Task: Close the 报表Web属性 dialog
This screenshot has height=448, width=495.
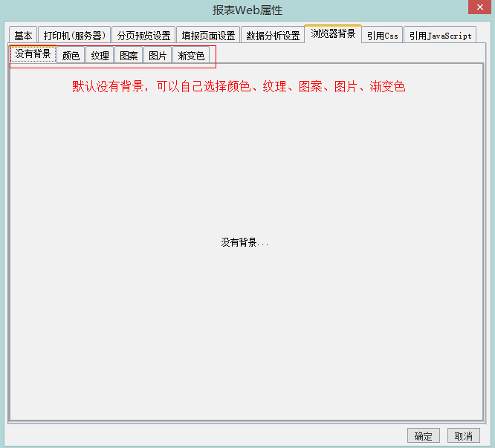Action: tap(479, 7)
